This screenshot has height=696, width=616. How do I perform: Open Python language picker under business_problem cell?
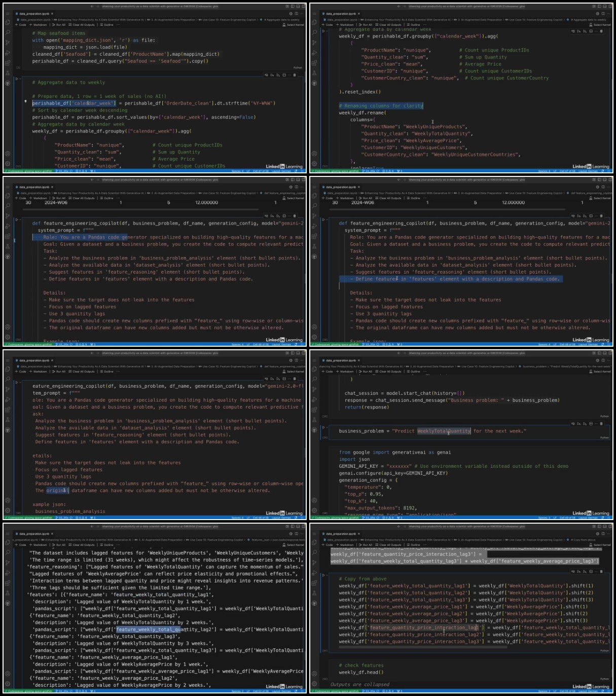click(x=604, y=437)
